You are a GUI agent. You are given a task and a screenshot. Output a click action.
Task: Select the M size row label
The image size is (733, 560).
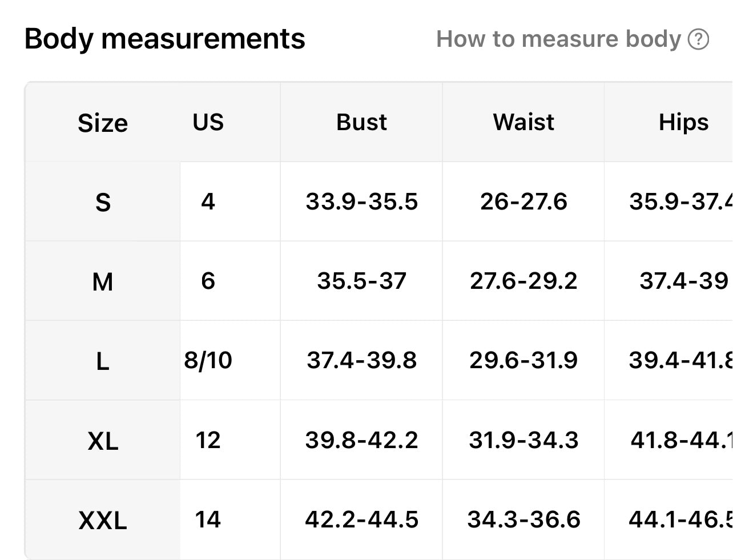click(103, 281)
